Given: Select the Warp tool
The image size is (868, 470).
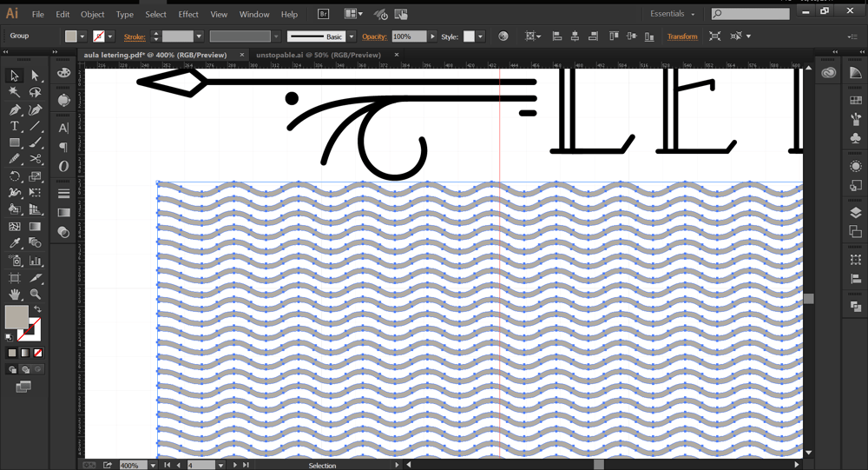Looking at the screenshot, I should tap(15, 193).
